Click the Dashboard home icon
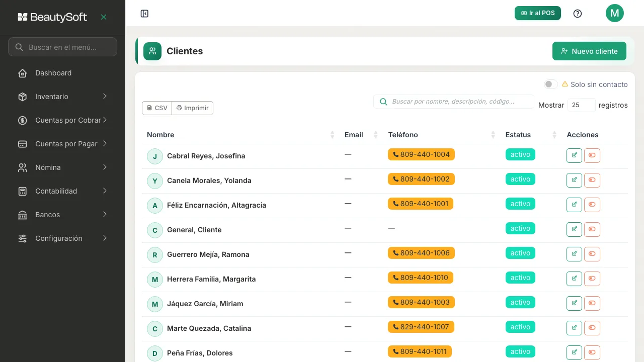644x362 pixels. click(x=23, y=73)
